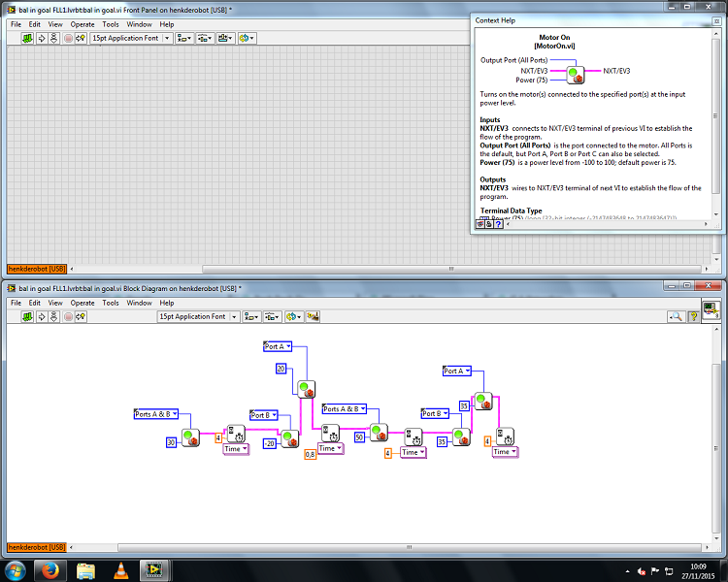The width and height of the screenshot is (728, 582).
Task: Click Motor On icon in Context Help diagram
Action: pos(576,75)
